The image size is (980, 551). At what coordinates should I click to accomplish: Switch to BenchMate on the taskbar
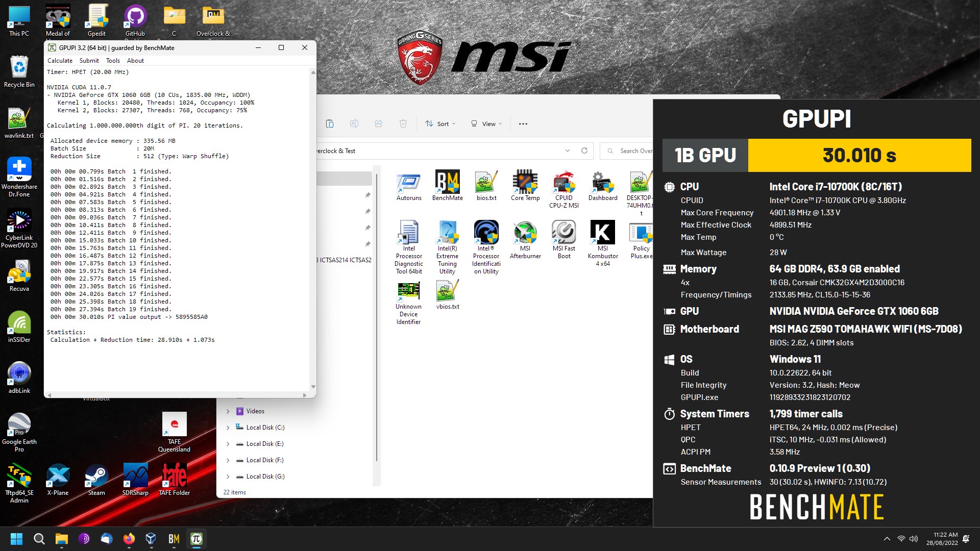(x=174, y=539)
